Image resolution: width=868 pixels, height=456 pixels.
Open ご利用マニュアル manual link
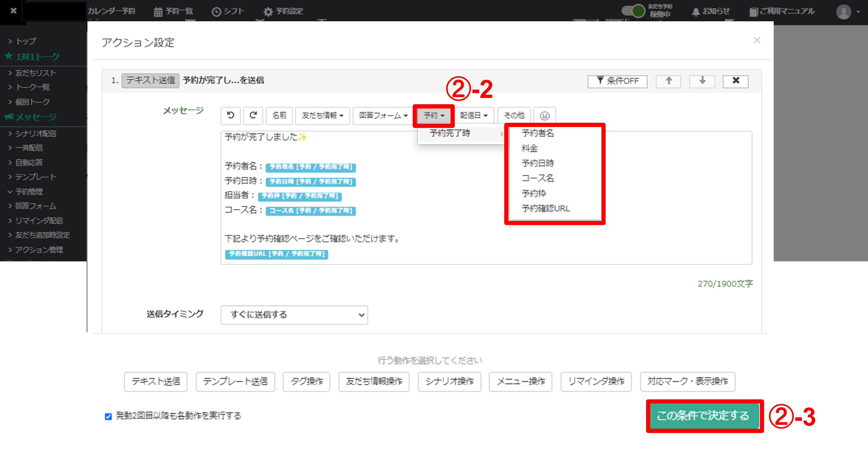782,11
